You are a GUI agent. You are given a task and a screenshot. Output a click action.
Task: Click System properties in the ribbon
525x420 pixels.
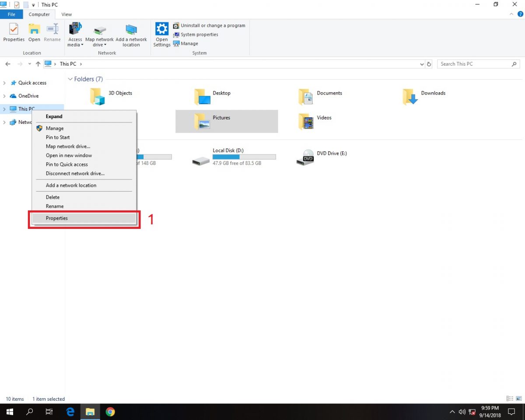point(199,35)
